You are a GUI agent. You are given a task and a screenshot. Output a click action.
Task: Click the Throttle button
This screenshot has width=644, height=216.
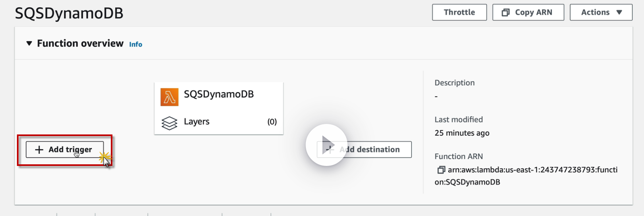(459, 13)
